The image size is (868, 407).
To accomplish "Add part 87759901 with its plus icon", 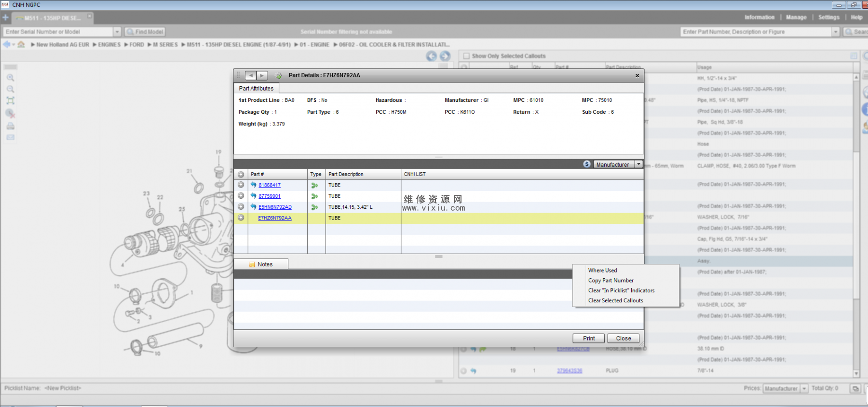I will pyautogui.click(x=241, y=196).
